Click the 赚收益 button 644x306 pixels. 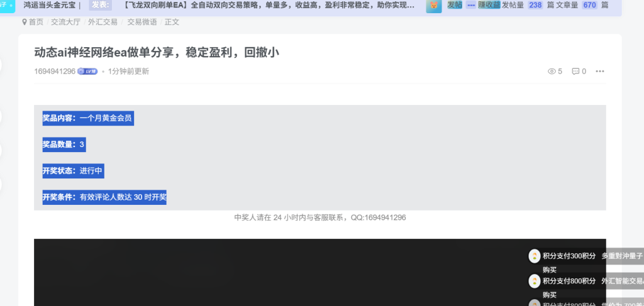(489, 5)
